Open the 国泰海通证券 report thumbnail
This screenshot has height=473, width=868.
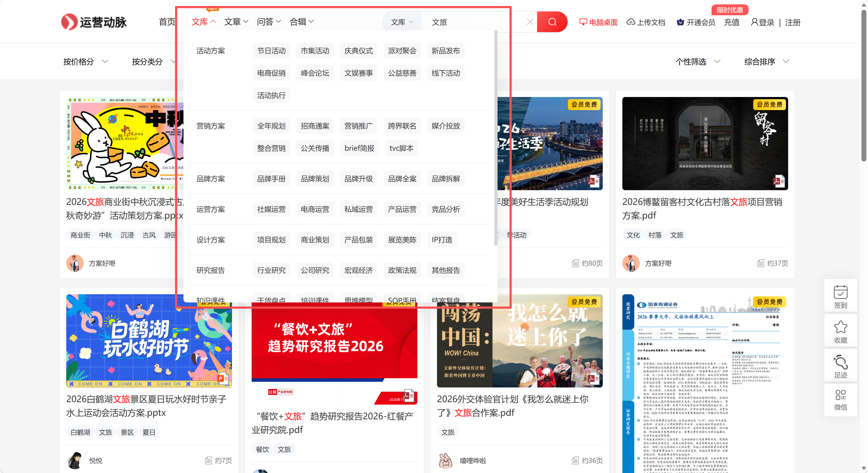705,384
